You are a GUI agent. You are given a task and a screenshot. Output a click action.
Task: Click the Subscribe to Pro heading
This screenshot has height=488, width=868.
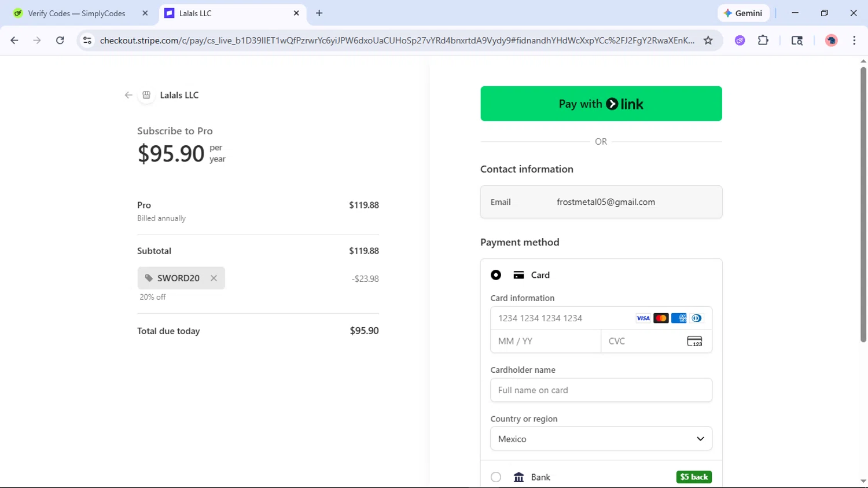(x=175, y=131)
